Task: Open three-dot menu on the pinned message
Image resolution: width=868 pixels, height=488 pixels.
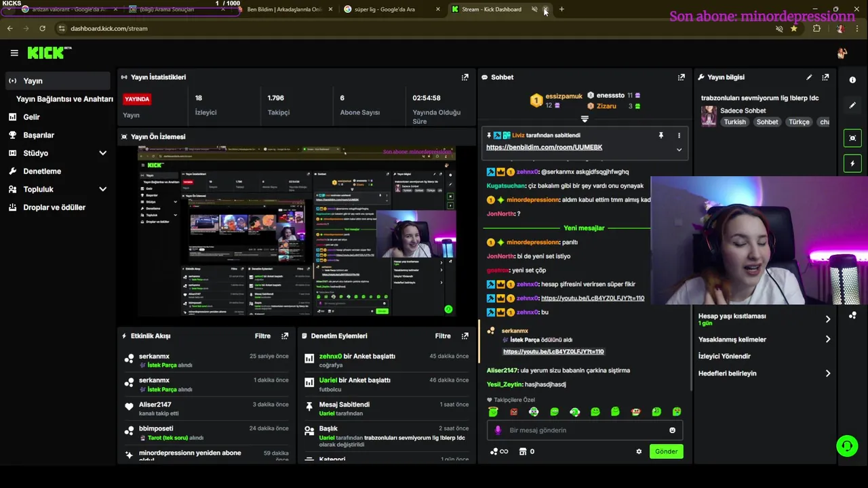Action: (679, 136)
